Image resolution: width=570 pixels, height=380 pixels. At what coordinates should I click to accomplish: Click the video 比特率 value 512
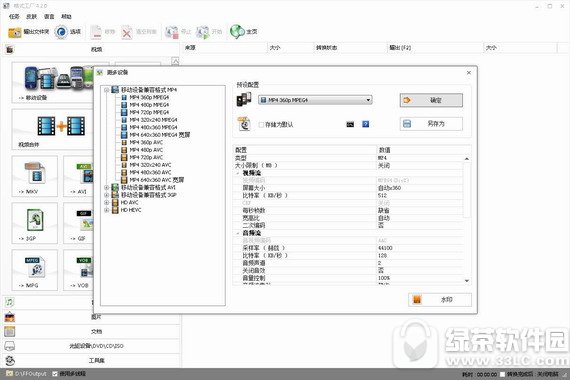382,196
